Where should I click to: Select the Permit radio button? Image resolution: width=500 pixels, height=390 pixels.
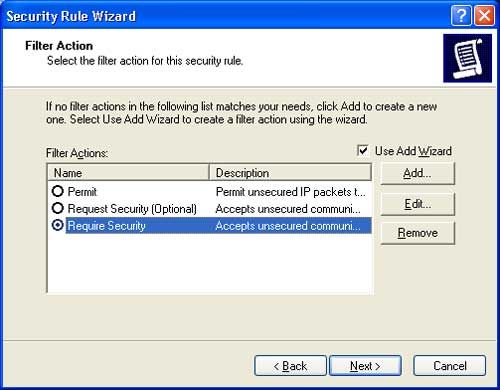[58, 191]
